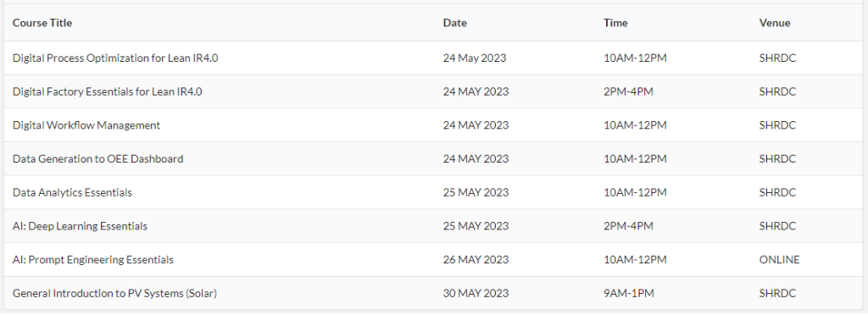Viewport: 868px width, 315px height.
Task: Click the 30 MAY 2023 date cell
Action: [476, 294]
